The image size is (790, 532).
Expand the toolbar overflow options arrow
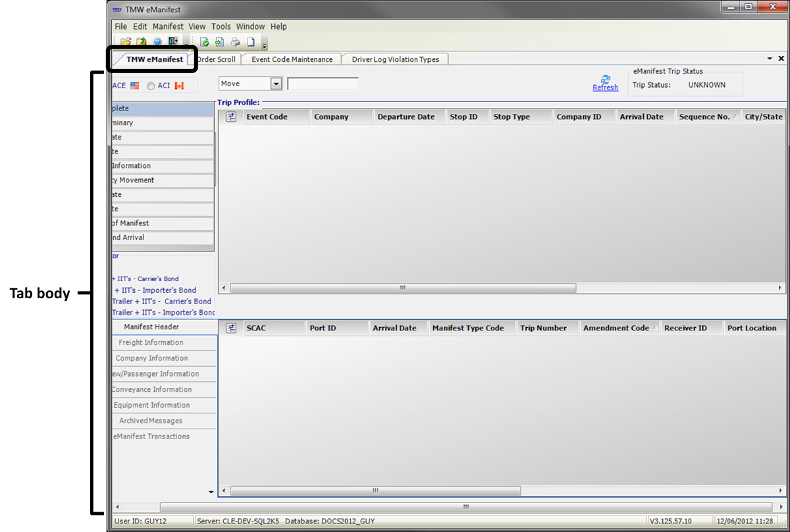pyautogui.click(x=265, y=44)
